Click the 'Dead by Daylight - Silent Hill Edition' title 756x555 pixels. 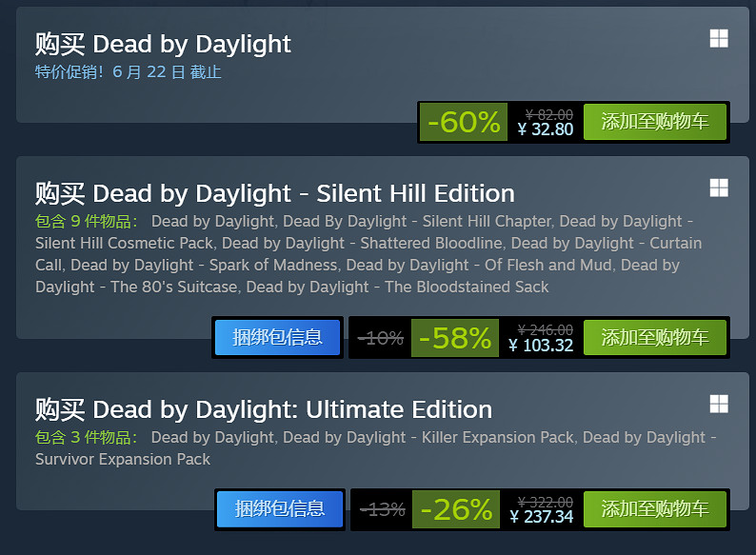274,193
